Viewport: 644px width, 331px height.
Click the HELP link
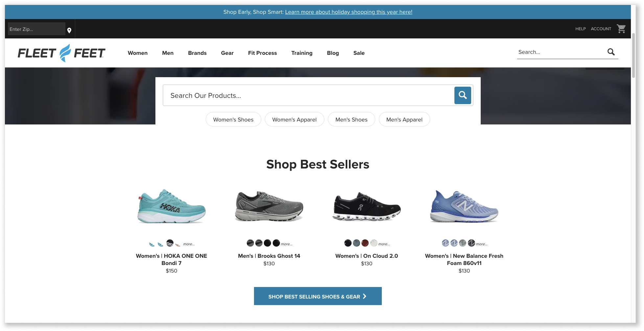tap(581, 29)
